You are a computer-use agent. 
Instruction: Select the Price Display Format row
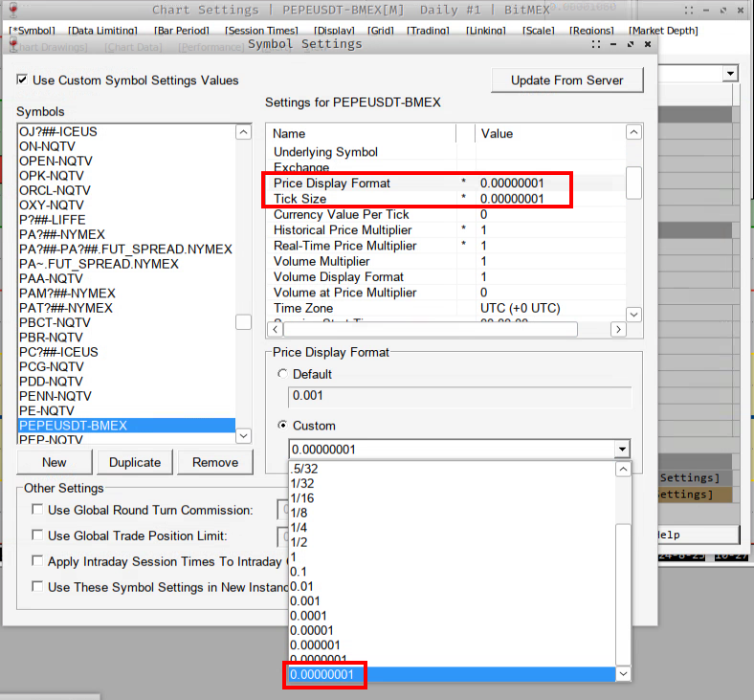[x=446, y=183]
